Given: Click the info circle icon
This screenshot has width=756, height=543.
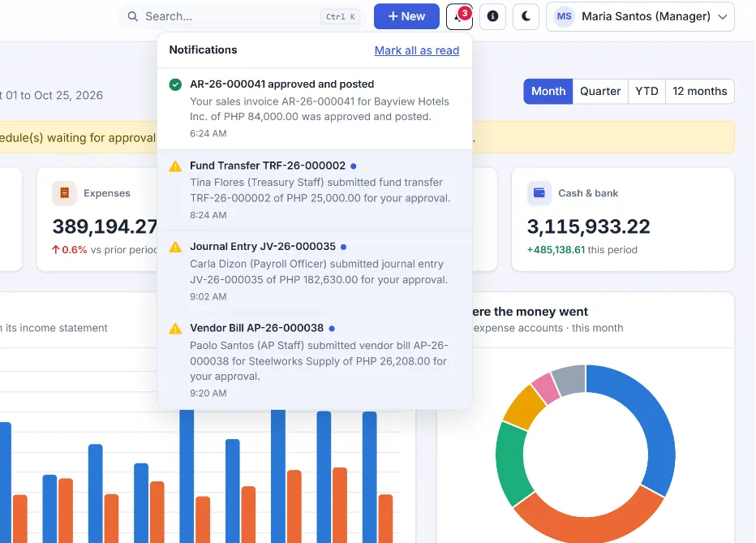Looking at the screenshot, I should [x=492, y=16].
